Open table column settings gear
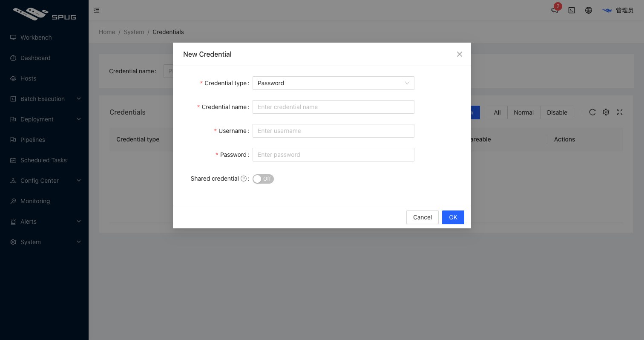Screen dimensions: 644x340 tap(606, 112)
